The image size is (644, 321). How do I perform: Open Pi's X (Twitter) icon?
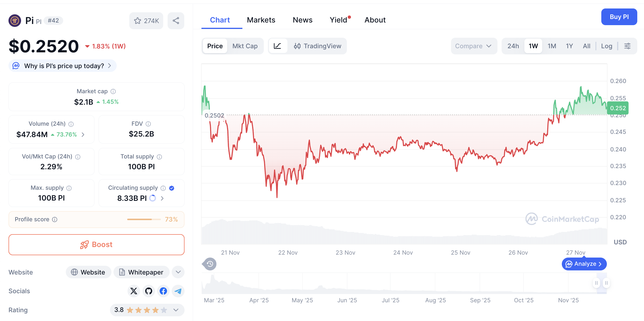[x=134, y=291]
